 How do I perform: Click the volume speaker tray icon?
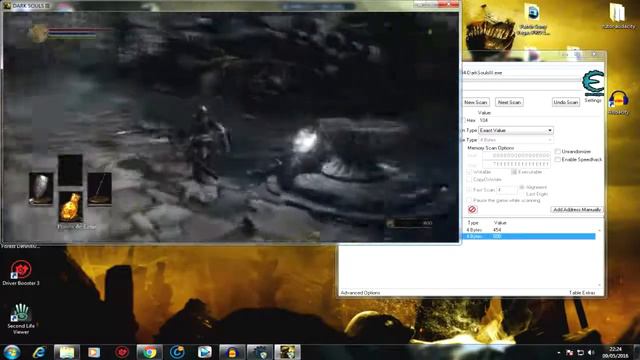click(x=591, y=352)
